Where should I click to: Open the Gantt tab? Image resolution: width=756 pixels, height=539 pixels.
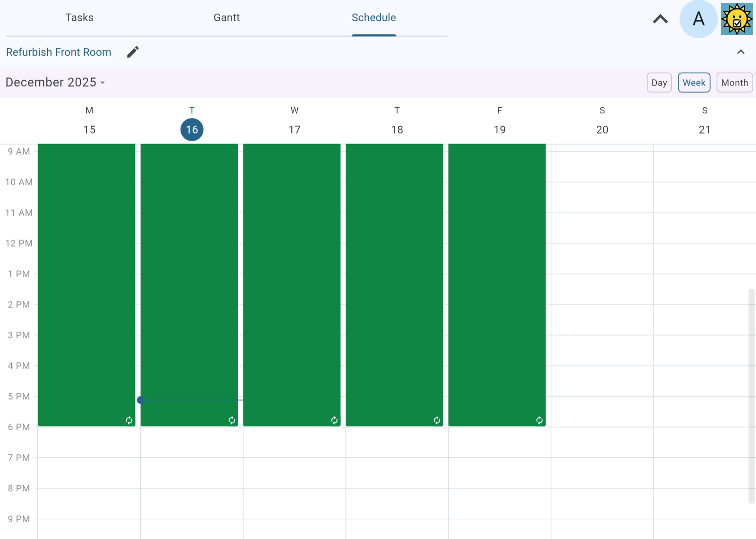click(227, 17)
